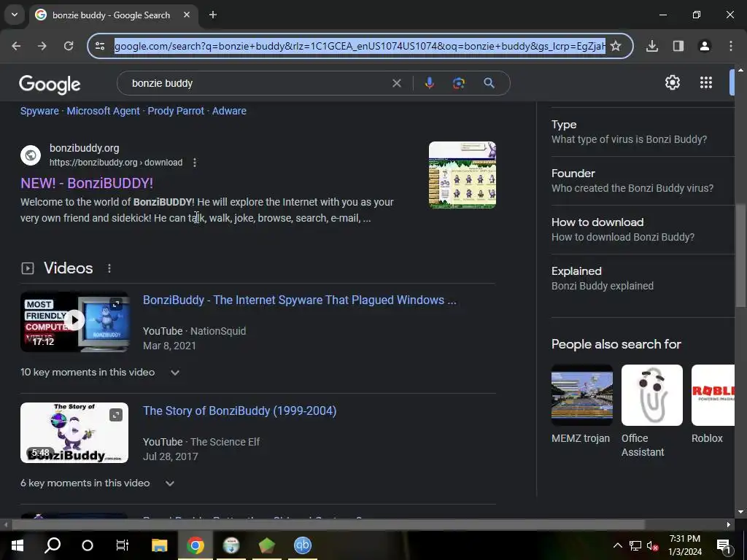Go forward to the next page
This screenshot has width=747, height=560.
click(42, 46)
